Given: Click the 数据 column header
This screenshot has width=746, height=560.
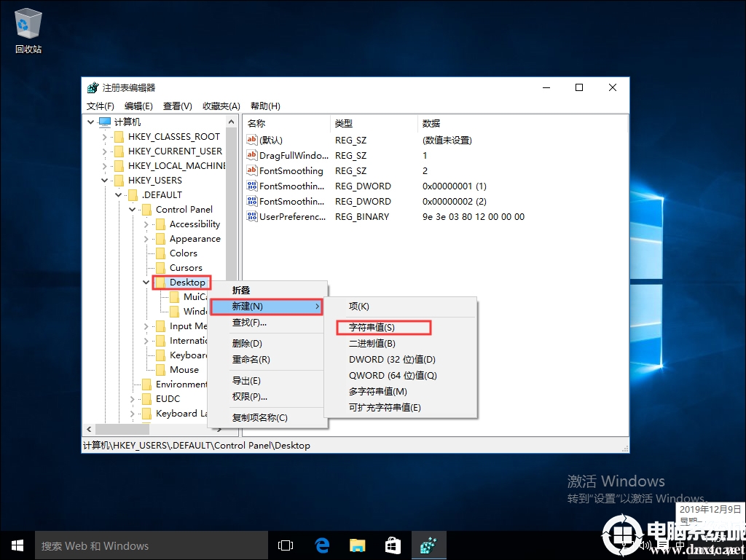Looking at the screenshot, I should pyautogui.click(x=522, y=124).
